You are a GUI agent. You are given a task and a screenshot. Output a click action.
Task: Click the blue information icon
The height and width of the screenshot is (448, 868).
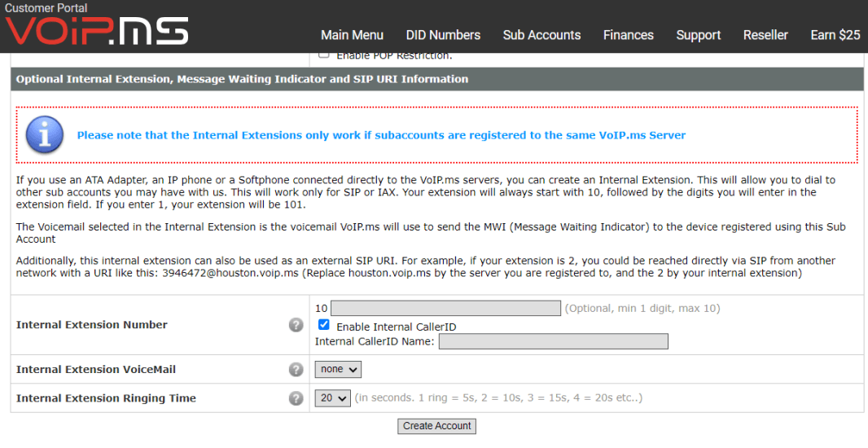45,134
